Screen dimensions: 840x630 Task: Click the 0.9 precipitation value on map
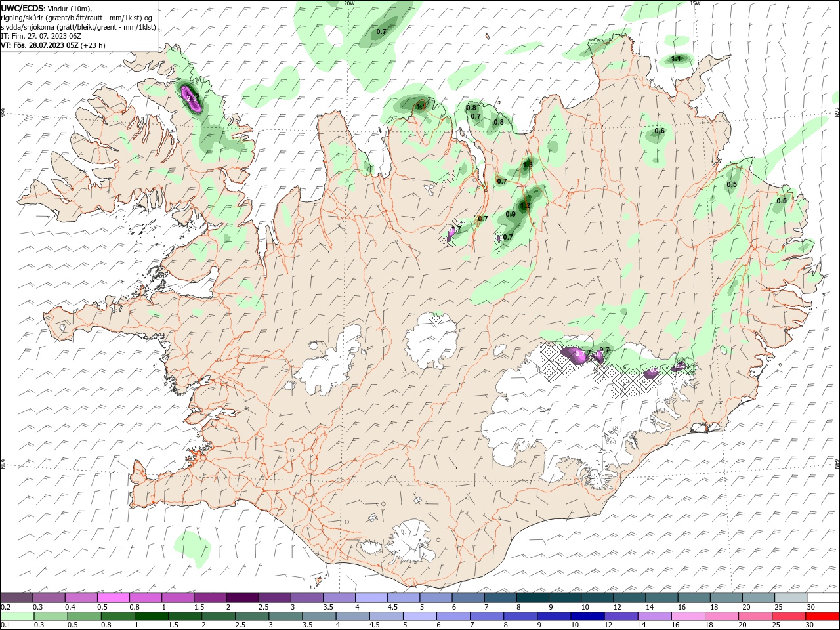point(511,215)
